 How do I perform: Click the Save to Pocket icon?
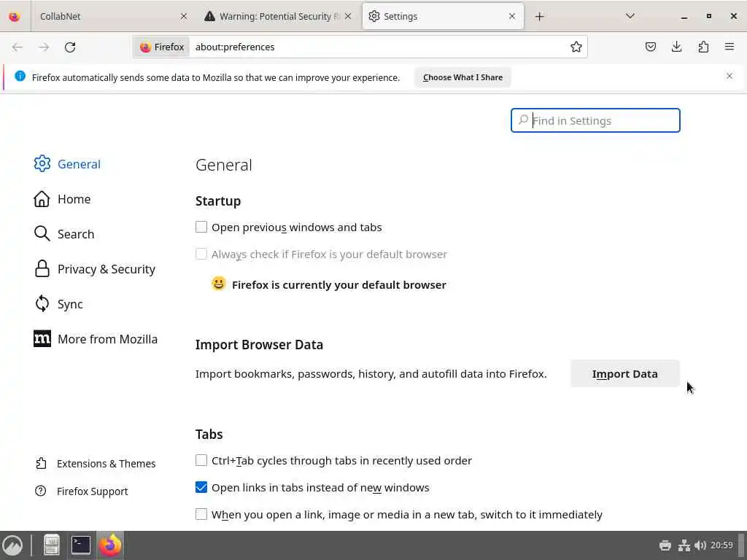click(x=651, y=47)
